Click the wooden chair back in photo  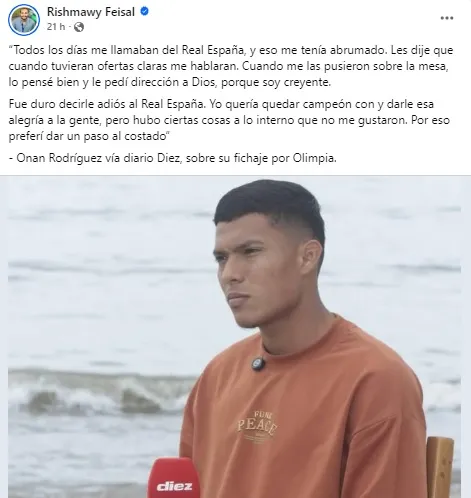pyautogui.click(x=440, y=467)
